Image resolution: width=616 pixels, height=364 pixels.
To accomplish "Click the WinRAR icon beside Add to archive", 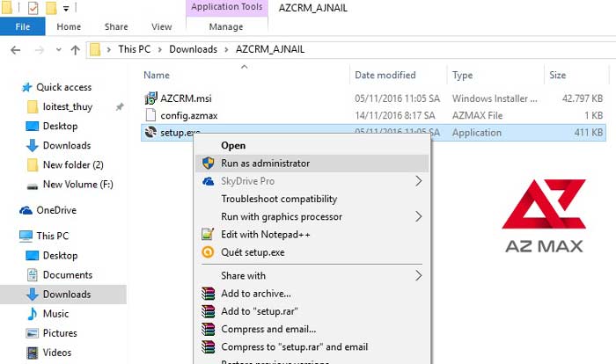I will pyautogui.click(x=208, y=294).
